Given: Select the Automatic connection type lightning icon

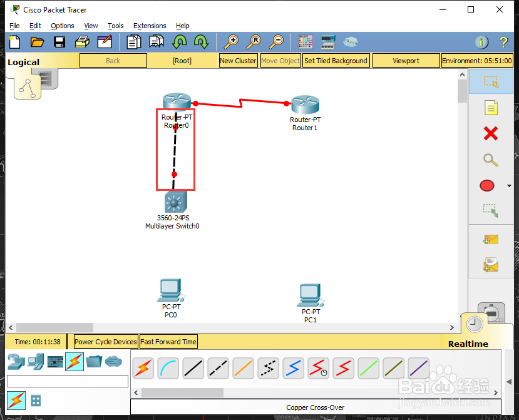Looking at the screenshot, I should pos(143,368).
